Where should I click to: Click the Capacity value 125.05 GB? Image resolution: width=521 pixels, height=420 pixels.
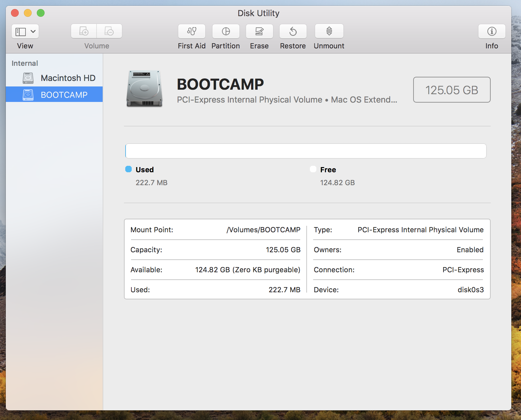[x=283, y=250]
